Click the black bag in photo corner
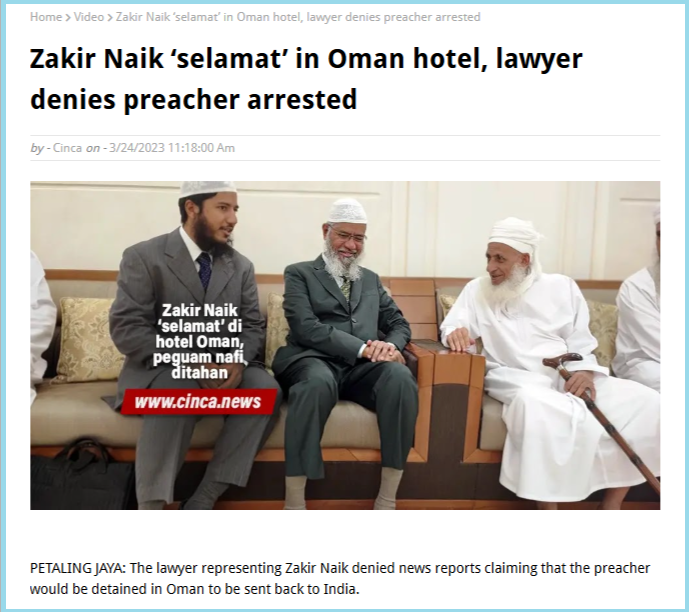The width and height of the screenshot is (689, 612). click(82, 476)
